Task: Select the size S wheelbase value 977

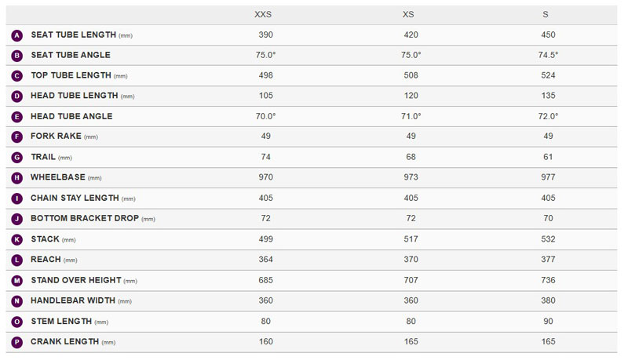Action: (x=548, y=177)
